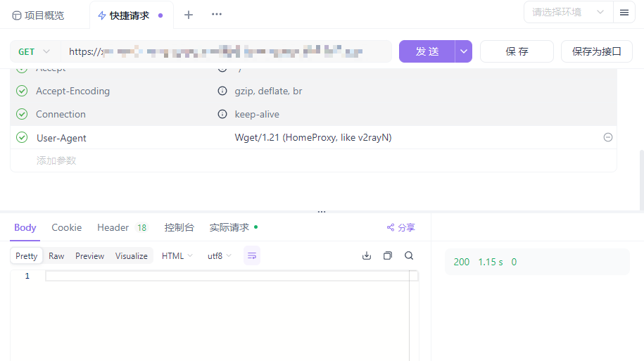The width and height of the screenshot is (644, 361).
Task: Open the GET method dropdown
Action: coord(34,51)
